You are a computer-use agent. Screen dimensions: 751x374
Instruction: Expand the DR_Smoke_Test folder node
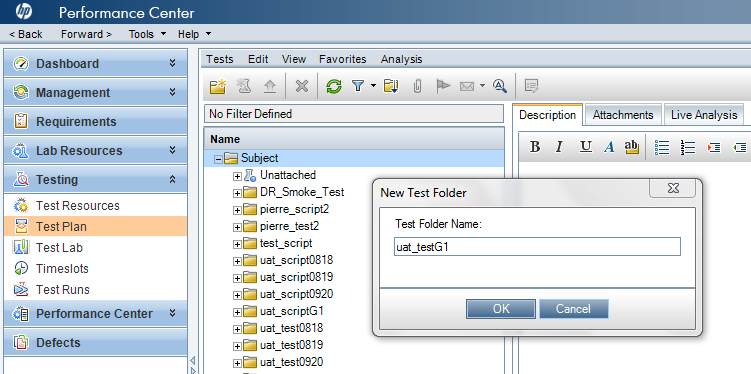[x=237, y=193]
